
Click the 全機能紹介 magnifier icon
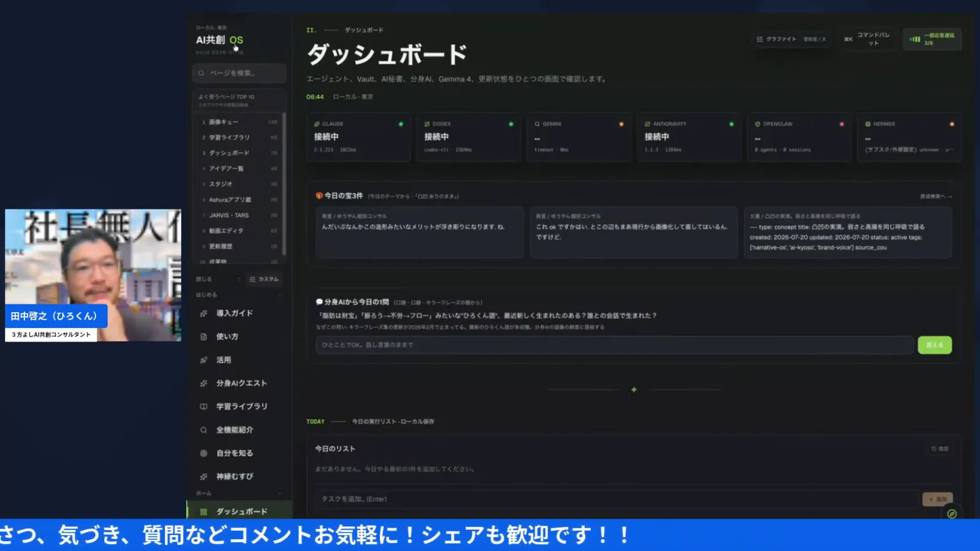click(203, 430)
